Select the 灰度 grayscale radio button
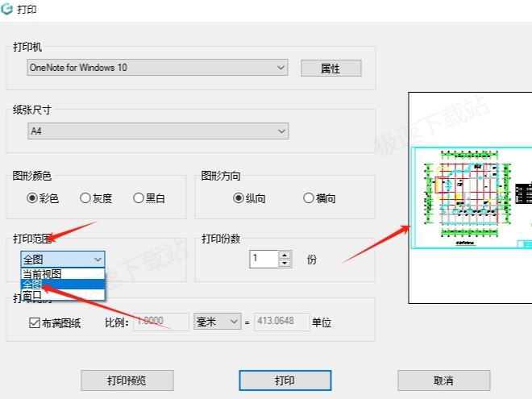Viewport: 532px width, 399px height. [x=85, y=197]
